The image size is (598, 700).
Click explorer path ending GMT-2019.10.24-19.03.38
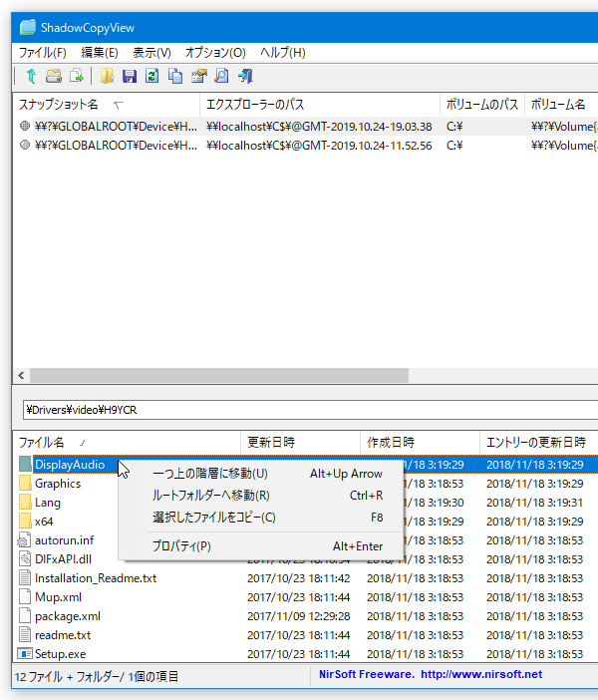[319, 127]
